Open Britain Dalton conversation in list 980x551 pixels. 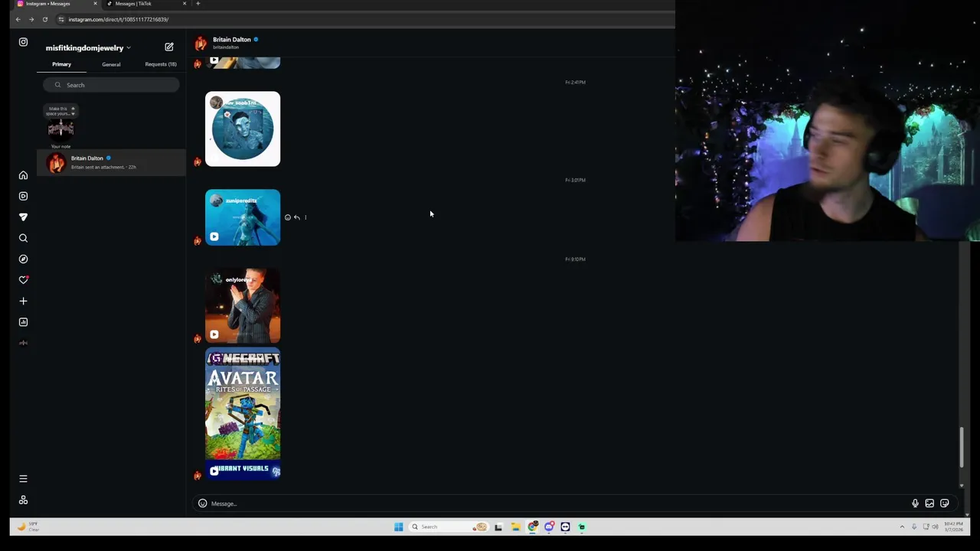tap(111, 162)
